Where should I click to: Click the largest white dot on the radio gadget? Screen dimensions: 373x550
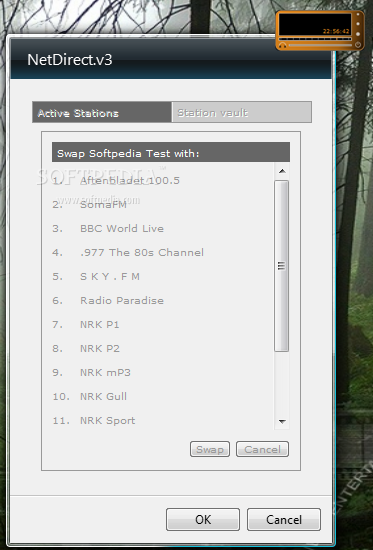(x=358, y=34)
